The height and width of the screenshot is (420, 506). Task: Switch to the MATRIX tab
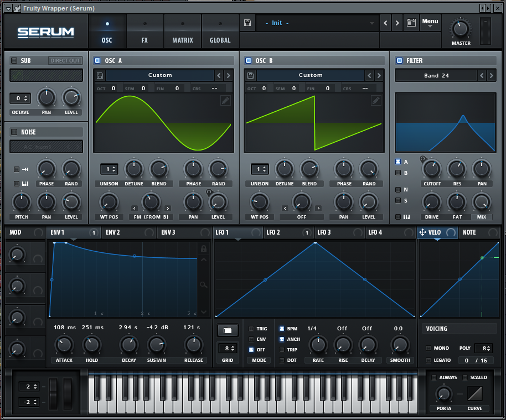(x=183, y=32)
